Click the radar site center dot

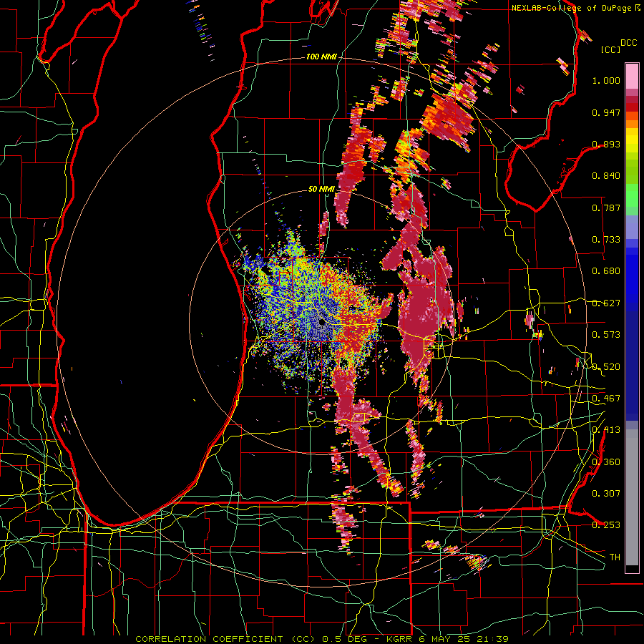pos(322,321)
